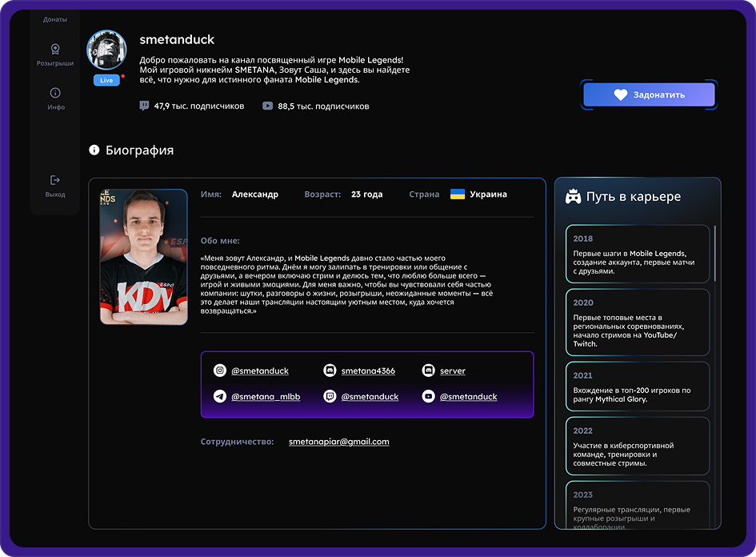Image resolution: width=756 pixels, height=557 pixels.
Task: Click the age value 23 года
Action: click(367, 194)
